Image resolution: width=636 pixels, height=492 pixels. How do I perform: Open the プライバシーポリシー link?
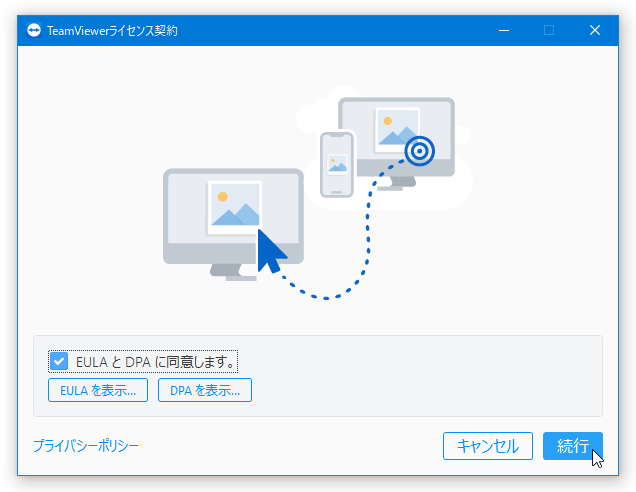[86, 446]
